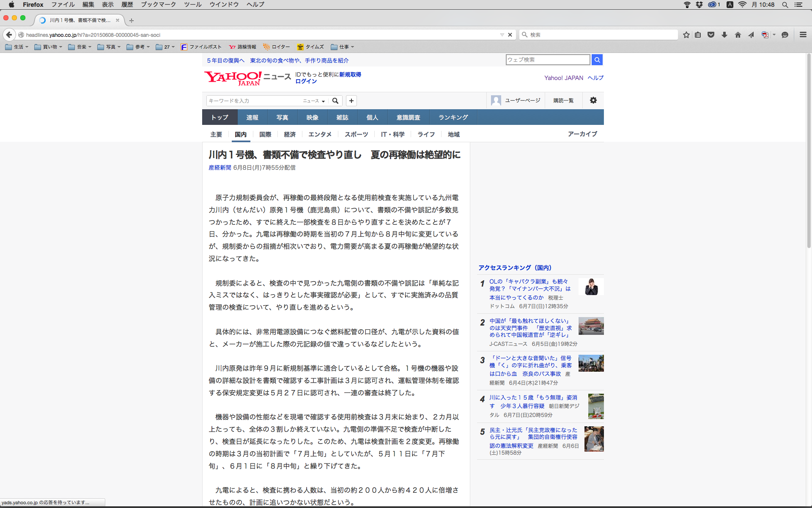The width and height of the screenshot is (812, 508).
Task: Show the bookmarks list icon
Action: click(698, 35)
